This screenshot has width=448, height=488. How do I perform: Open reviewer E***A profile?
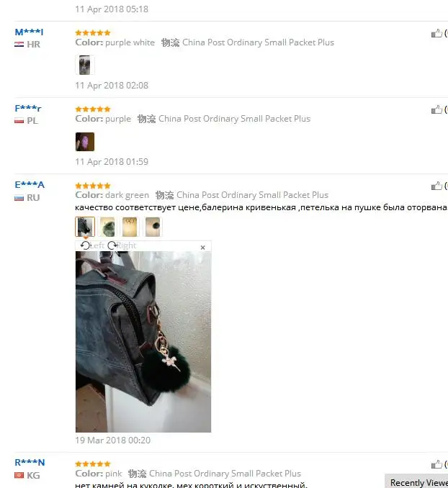[x=30, y=184]
